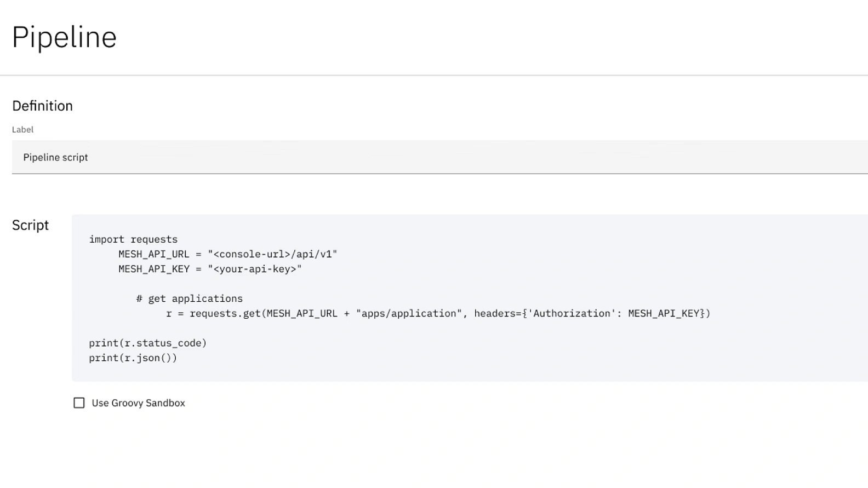Click the 'Use Groovy Sandbox' label text
This screenshot has height=488, width=868.
click(x=138, y=403)
